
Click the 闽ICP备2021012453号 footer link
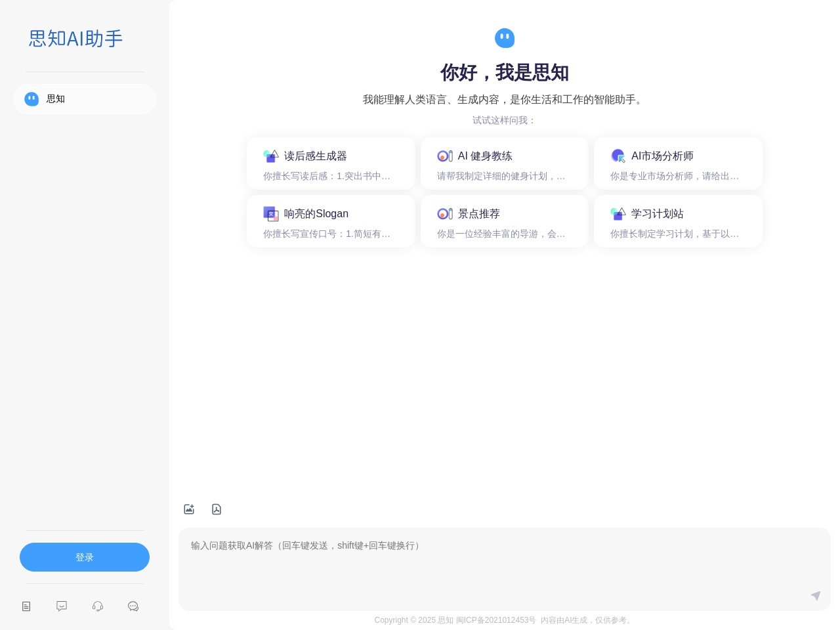pyautogui.click(x=494, y=620)
